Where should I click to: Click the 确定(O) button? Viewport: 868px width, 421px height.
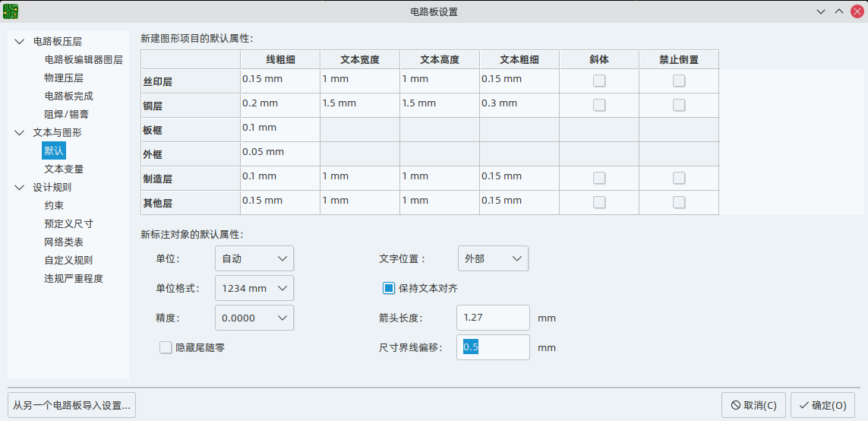point(822,405)
